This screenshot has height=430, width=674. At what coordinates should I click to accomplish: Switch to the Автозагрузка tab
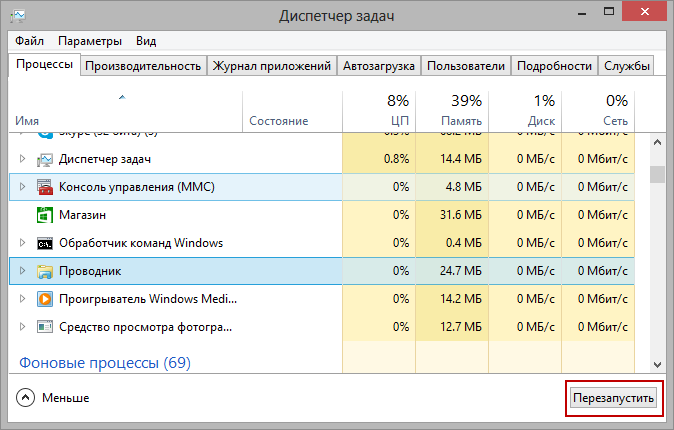click(x=379, y=66)
